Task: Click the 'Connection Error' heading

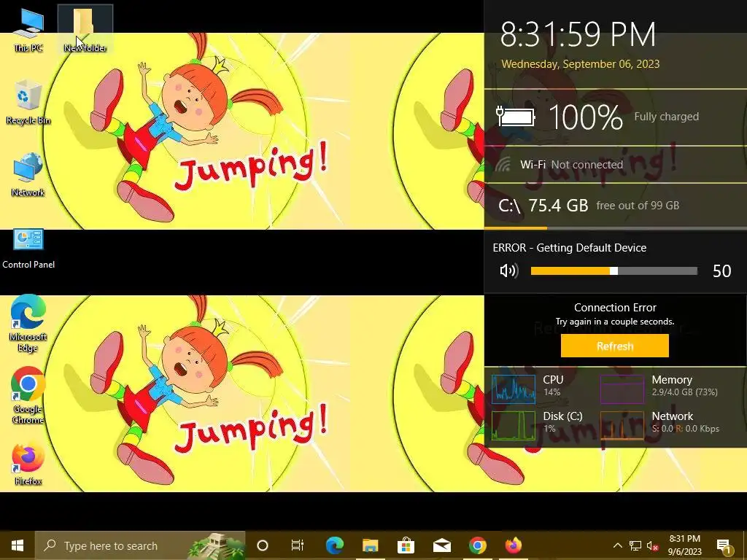Action: 615,308
